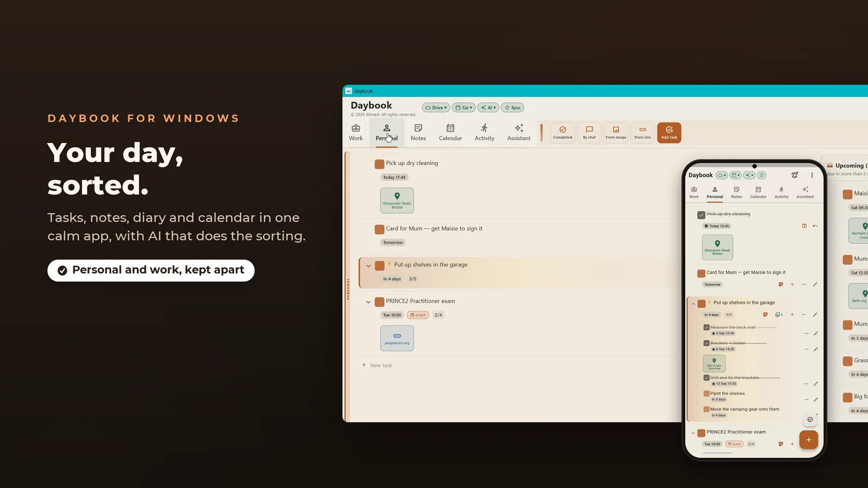Open the Notes tab on the phone

tap(736, 192)
